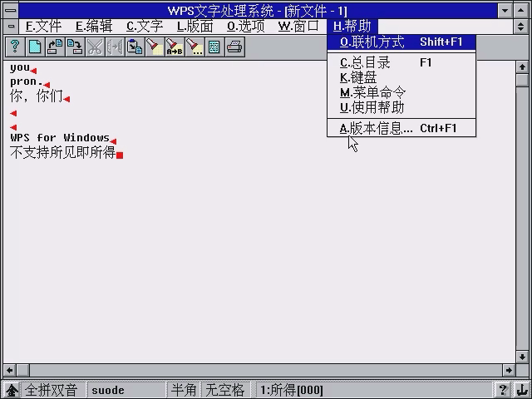This screenshot has width=532, height=399.
Task: Click the 全拼双音 input mode indicator
Action: tap(52, 390)
